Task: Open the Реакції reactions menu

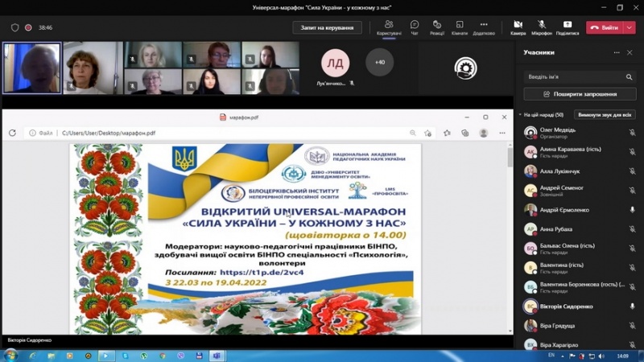Action: 437,27
